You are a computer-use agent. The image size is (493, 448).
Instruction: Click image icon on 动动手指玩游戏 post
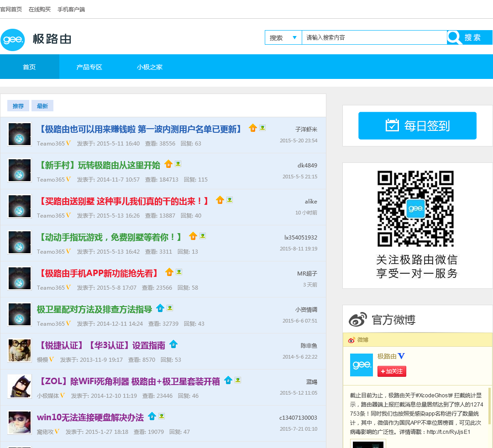click(x=203, y=236)
